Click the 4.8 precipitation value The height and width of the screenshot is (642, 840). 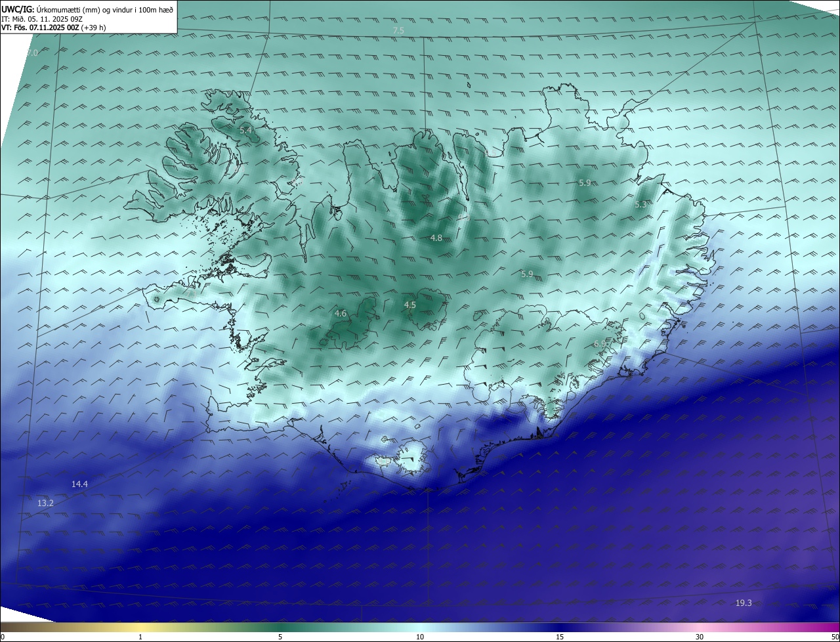pos(436,238)
